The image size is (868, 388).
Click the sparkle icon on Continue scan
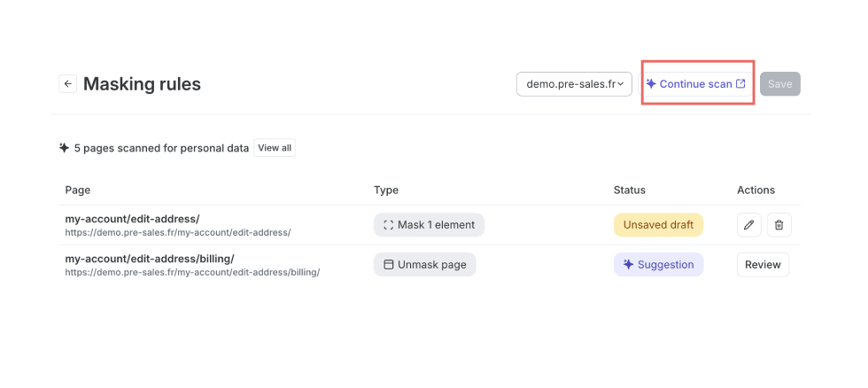[651, 84]
